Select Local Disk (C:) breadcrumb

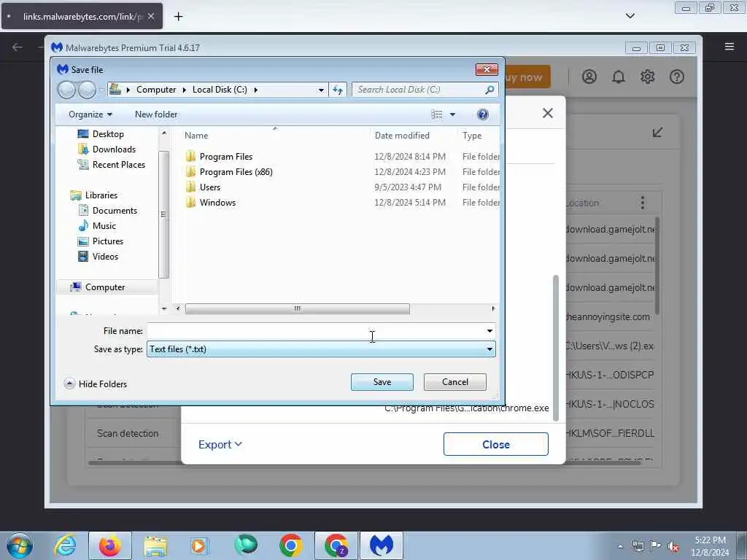point(220,90)
